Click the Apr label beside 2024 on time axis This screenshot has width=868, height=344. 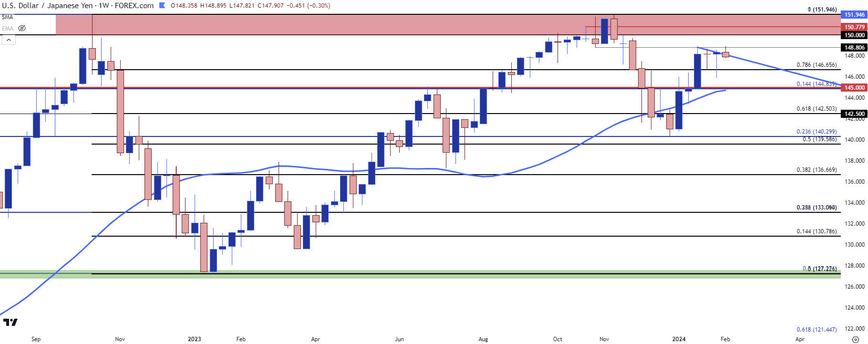click(800, 339)
